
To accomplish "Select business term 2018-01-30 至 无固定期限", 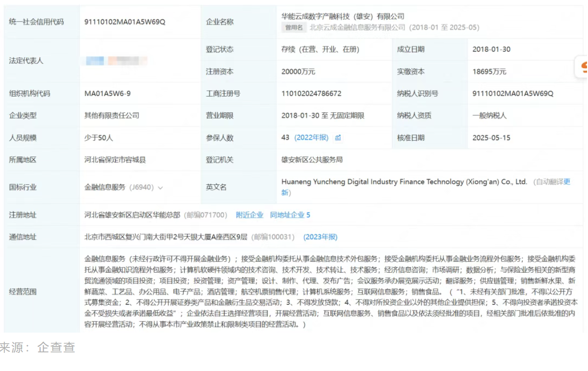I will coord(323,116).
